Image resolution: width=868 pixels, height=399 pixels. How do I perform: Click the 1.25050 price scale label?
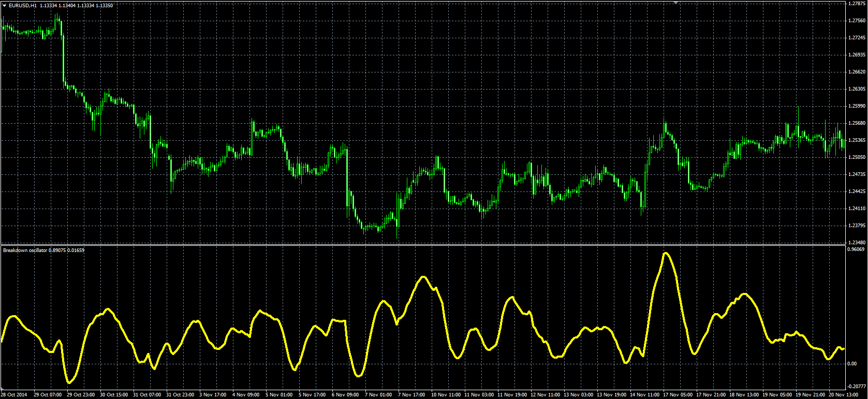pos(857,157)
